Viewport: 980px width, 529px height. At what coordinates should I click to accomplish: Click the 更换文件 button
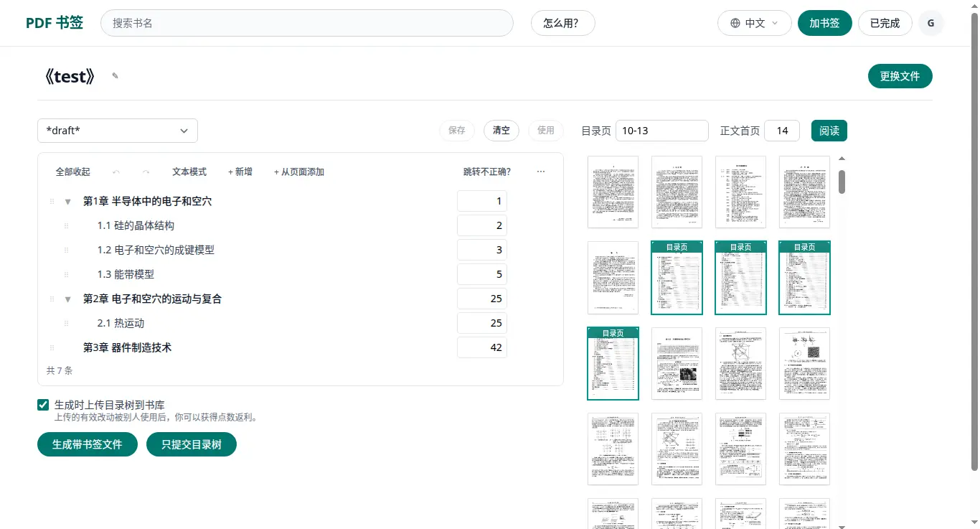pos(900,76)
